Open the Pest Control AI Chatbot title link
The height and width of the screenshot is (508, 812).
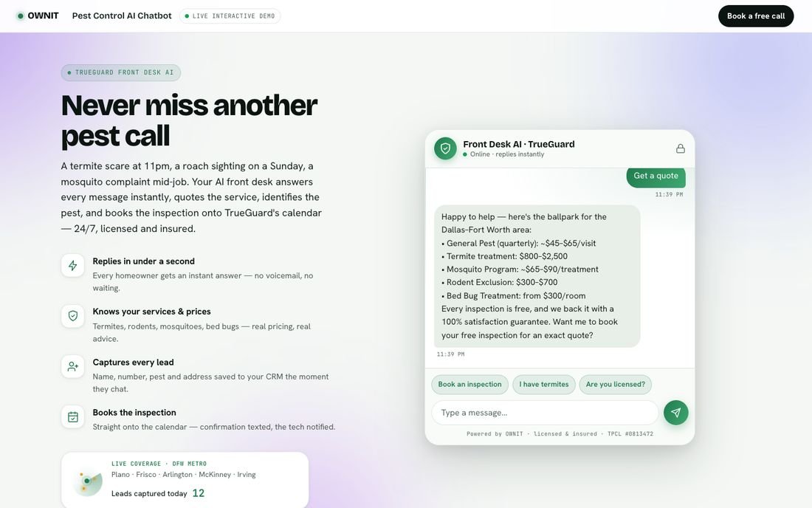coord(122,16)
